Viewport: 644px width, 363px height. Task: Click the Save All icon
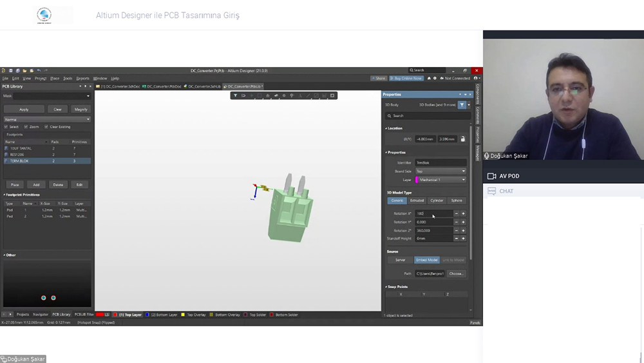tap(17, 71)
